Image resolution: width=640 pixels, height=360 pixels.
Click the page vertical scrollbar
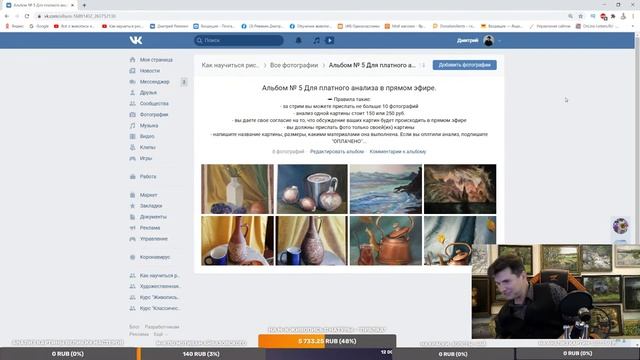(637, 190)
